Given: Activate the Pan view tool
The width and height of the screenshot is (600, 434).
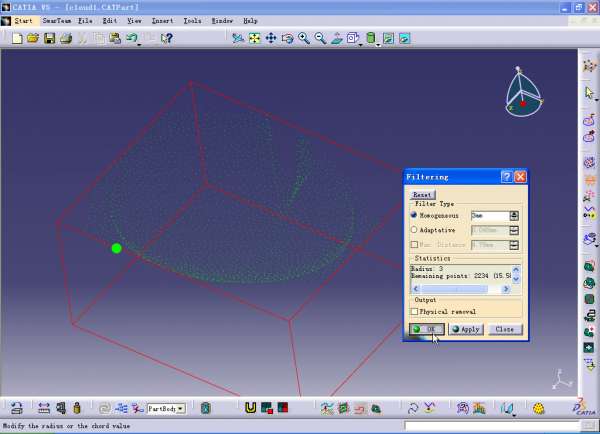Looking at the screenshot, I should pyautogui.click(x=270, y=38).
